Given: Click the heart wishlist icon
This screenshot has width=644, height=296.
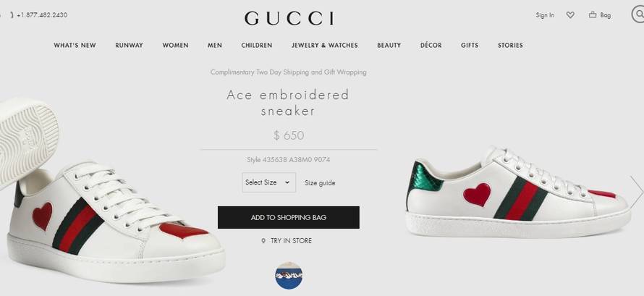Looking at the screenshot, I should click(x=570, y=15).
